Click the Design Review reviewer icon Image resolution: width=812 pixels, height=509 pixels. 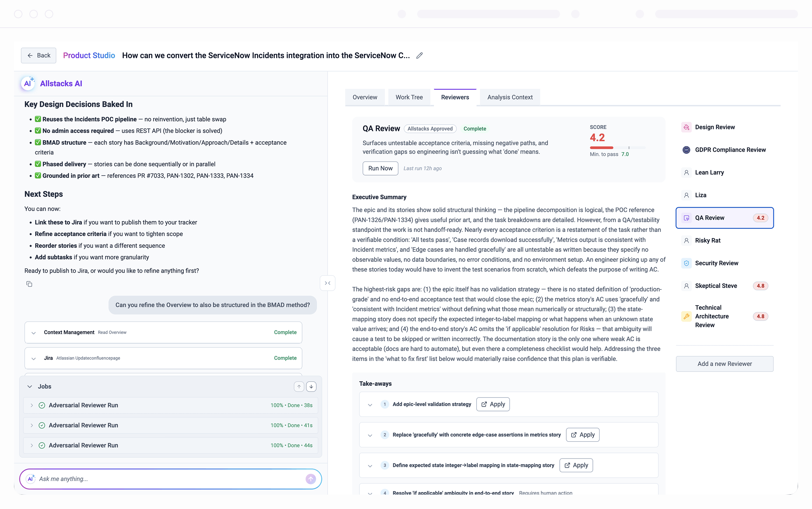[686, 127]
